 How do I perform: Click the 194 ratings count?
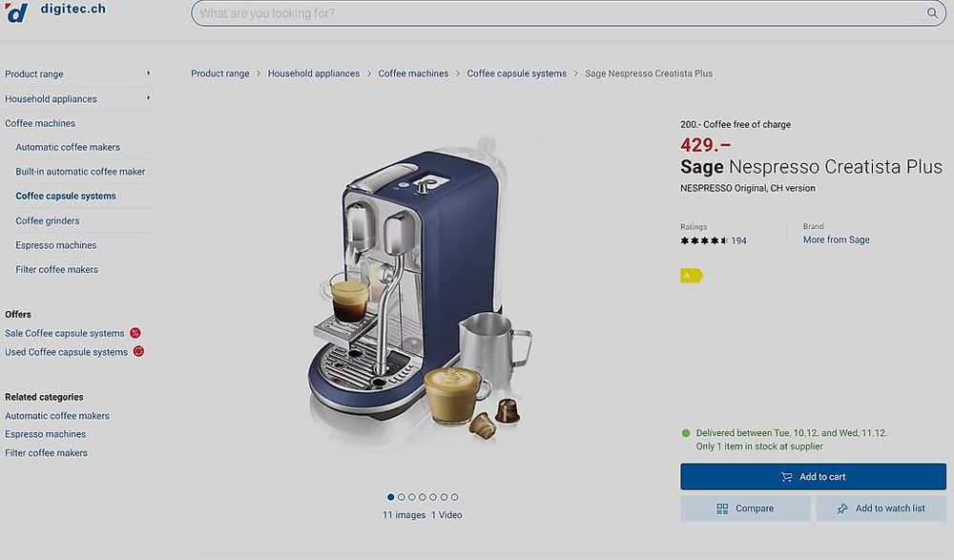[x=738, y=240]
